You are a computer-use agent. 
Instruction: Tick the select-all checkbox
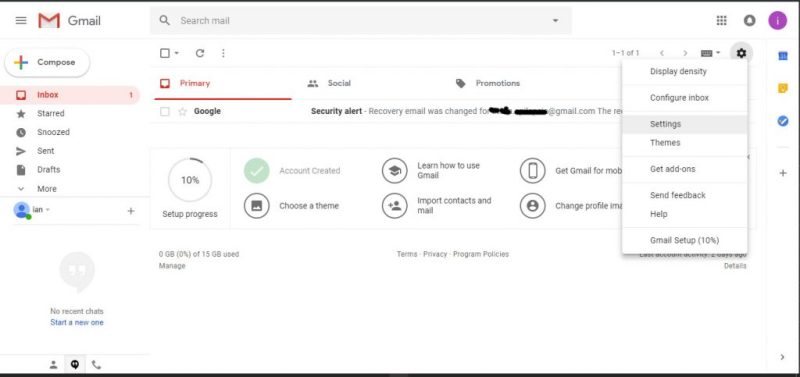coord(165,53)
